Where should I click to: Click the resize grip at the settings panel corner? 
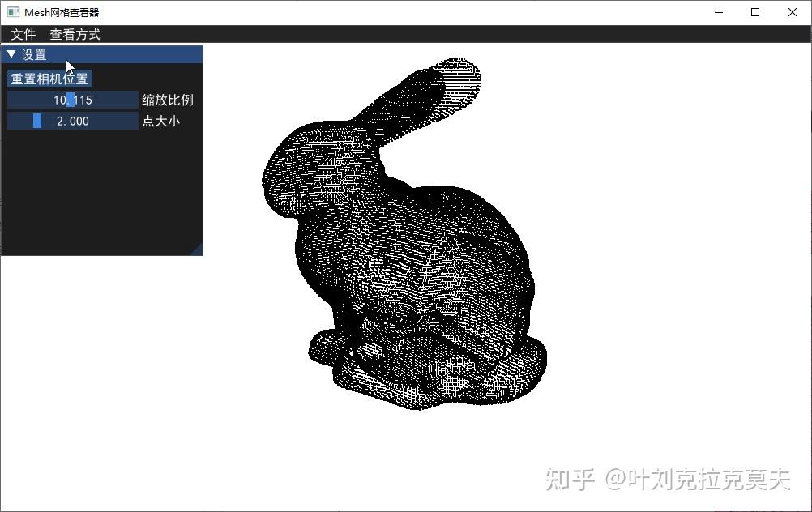(198, 250)
